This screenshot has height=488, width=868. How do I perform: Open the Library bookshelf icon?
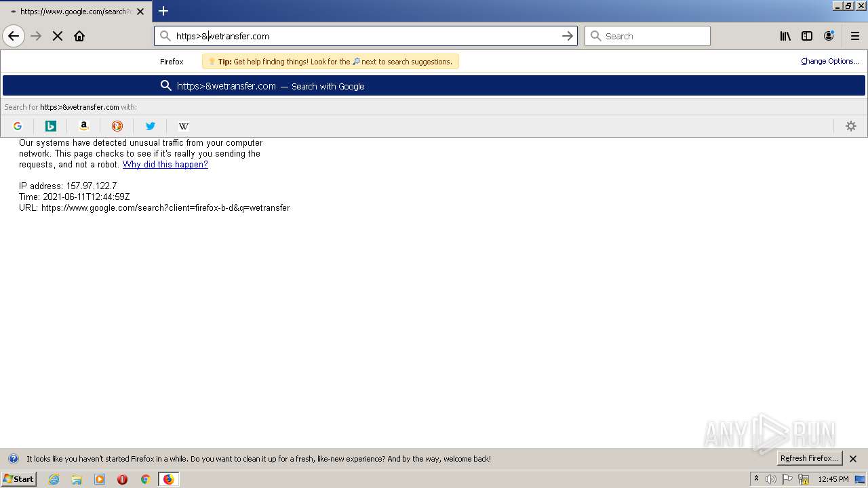pyautogui.click(x=785, y=36)
